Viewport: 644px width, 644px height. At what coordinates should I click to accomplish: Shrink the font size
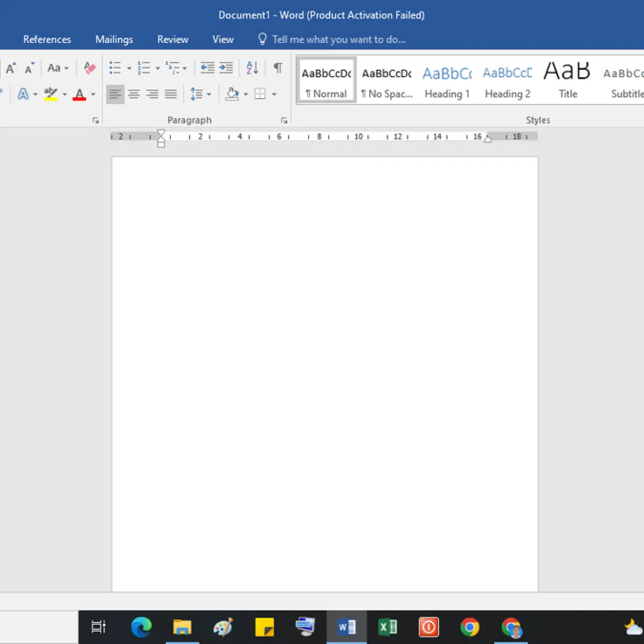coord(30,68)
